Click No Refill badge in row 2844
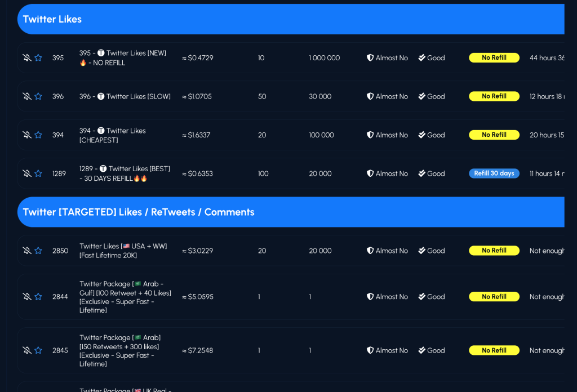Screen dimensions: 577x392 [494, 297]
